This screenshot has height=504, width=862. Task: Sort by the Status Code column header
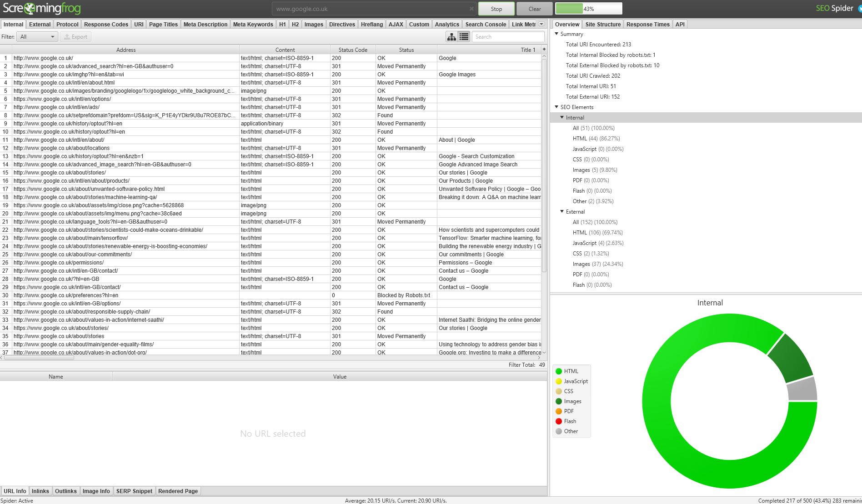point(353,50)
